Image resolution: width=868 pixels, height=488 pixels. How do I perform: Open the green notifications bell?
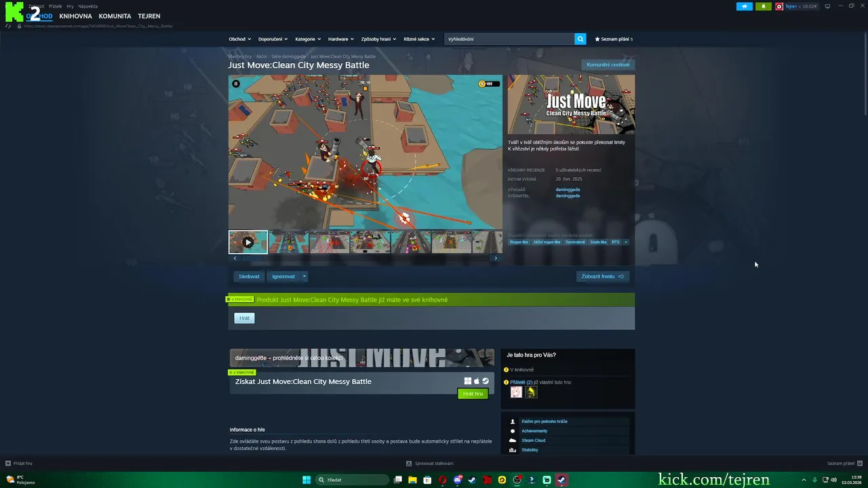[764, 6]
